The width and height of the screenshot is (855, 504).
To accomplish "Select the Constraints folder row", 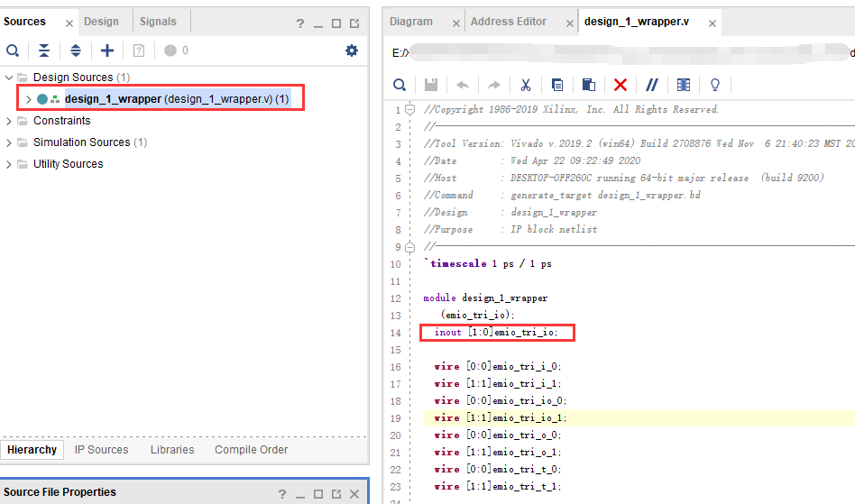I will pyautogui.click(x=61, y=121).
